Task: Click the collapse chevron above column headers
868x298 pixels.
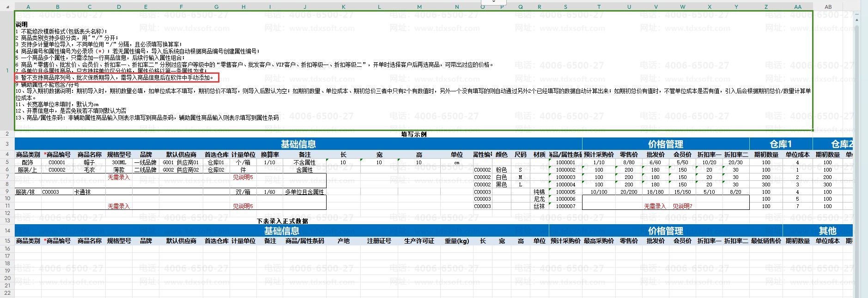Action: pos(493,2)
